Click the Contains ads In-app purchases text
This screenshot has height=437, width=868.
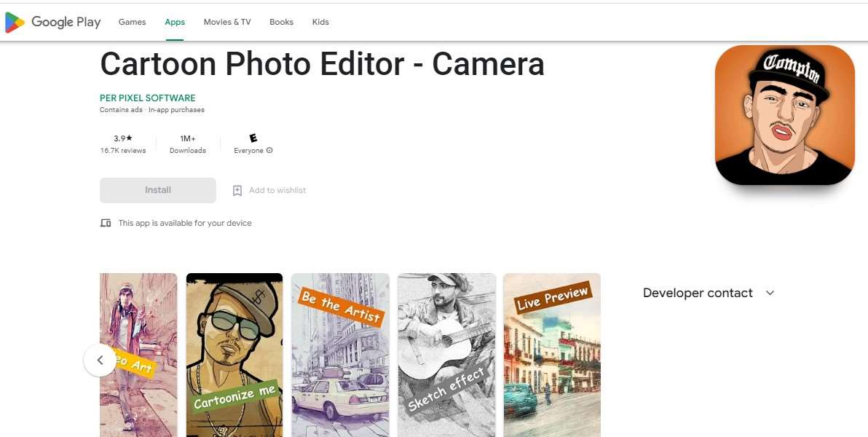(152, 110)
